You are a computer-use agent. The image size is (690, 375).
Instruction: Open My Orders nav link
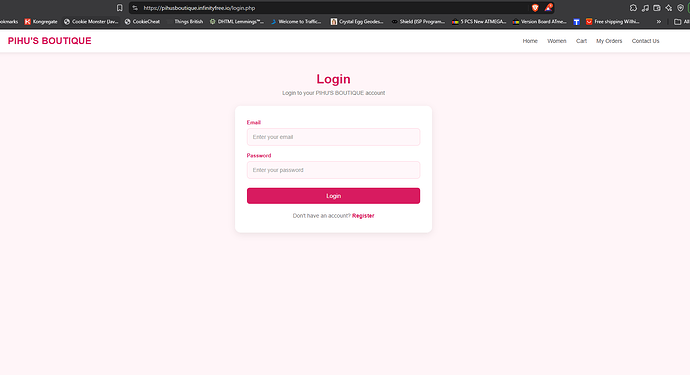pyautogui.click(x=609, y=41)
